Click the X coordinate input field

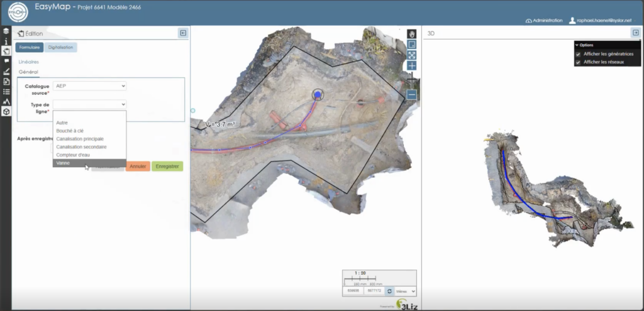(x=352, y=292)
